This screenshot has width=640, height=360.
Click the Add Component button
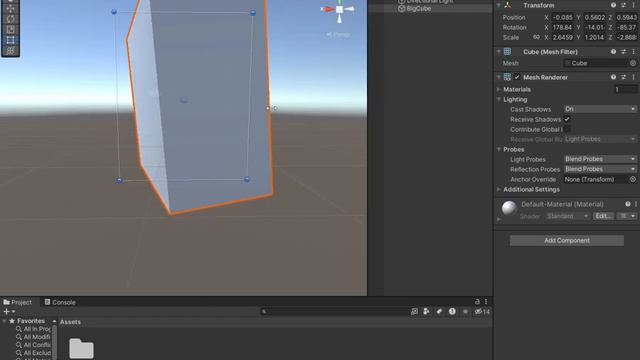coord(567,240)
